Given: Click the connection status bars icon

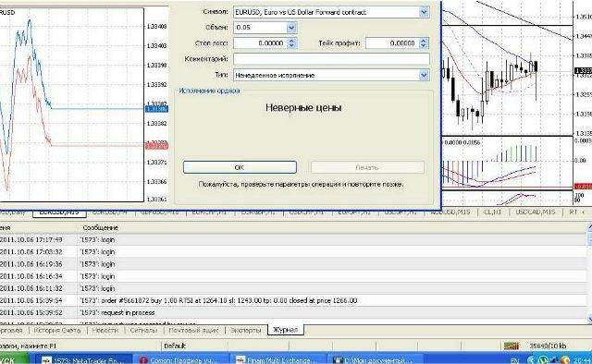Looking at the screenshot, I should click(512, 346).
